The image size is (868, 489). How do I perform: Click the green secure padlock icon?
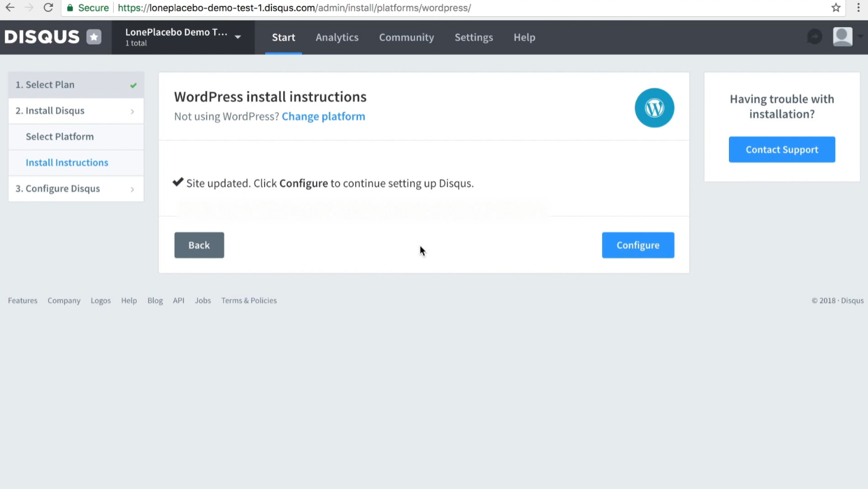(70, 8)
